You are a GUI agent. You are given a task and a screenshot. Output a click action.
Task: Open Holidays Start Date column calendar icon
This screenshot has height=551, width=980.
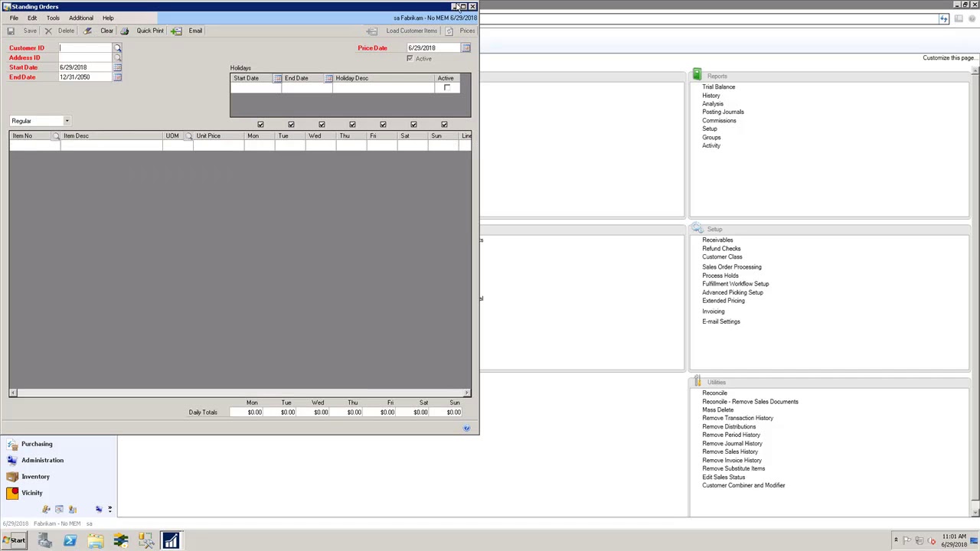point(277,78)
